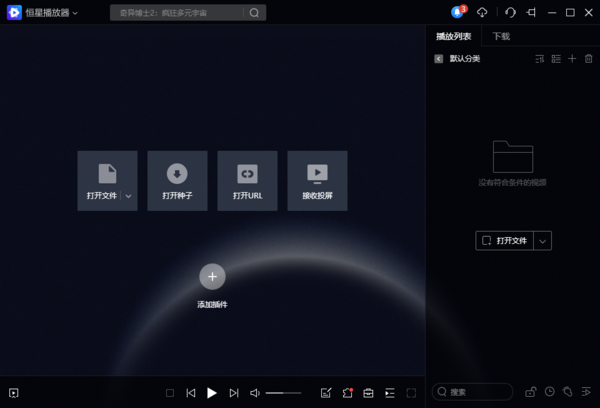This screenshot has height=408, width=600.
Task: Toggle the playlist view mode icon
Action: click(556, 59)
